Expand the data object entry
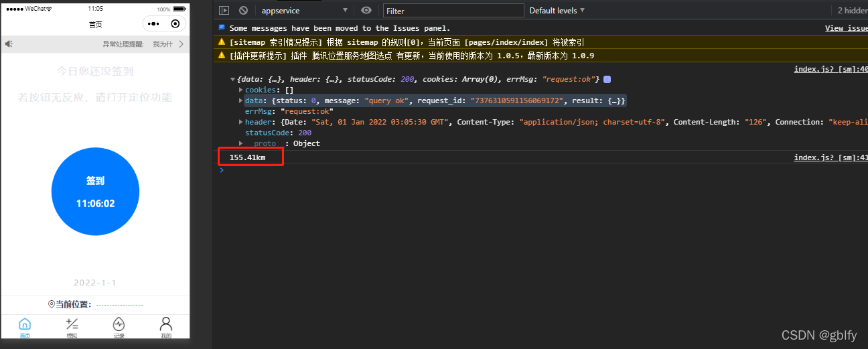Screen dimensions: 868x349 tap(241, 100)
